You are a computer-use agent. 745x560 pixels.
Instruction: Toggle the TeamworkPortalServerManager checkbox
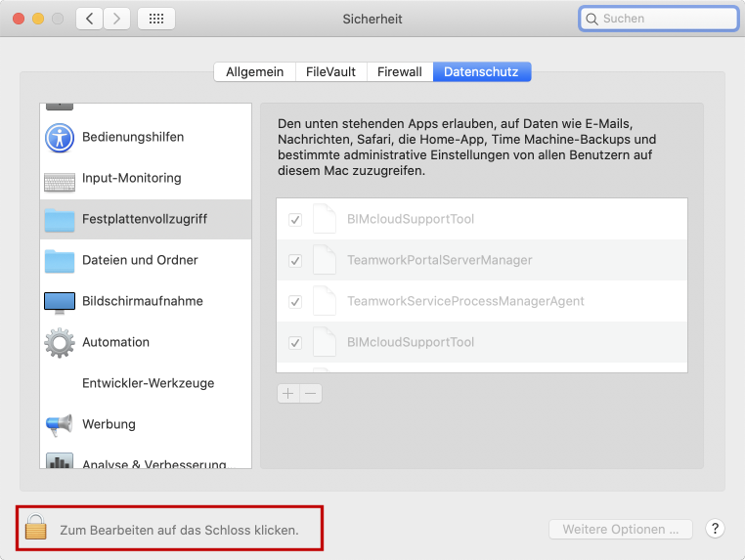(x=295, y=261)
